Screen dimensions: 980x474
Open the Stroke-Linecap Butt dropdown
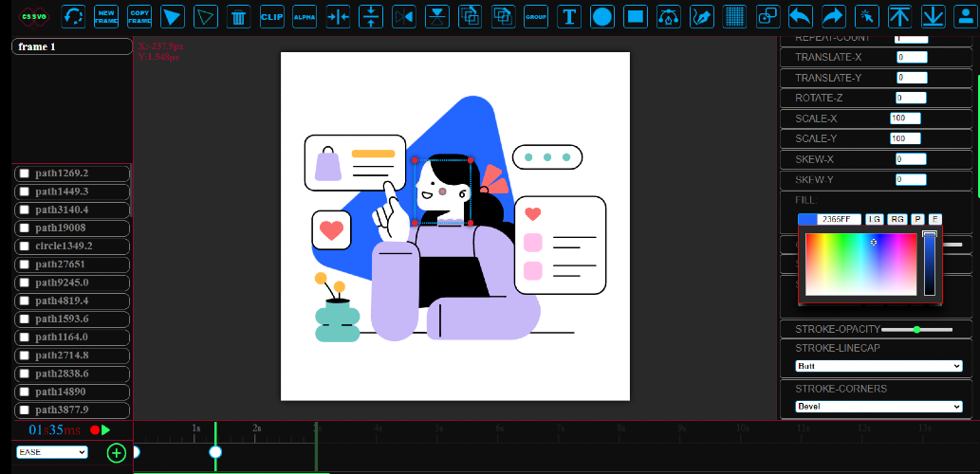tap(878, 366)
